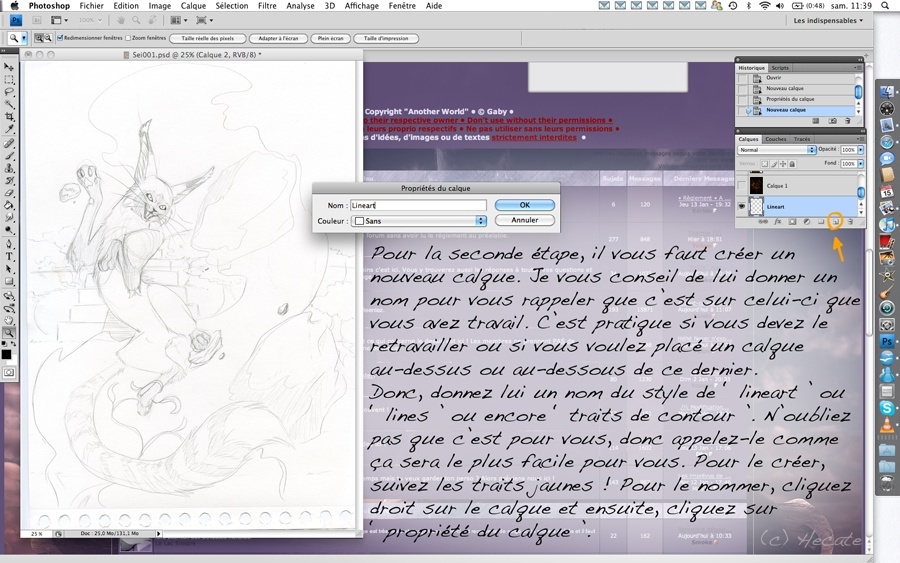Open the Couleur dropdown set to Sans
Viewport: 900px width, 563px height.
(x=418, y=221)
